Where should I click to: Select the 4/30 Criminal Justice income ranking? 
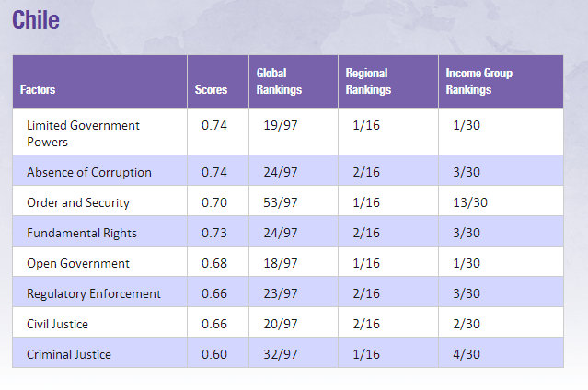[467, 354]
